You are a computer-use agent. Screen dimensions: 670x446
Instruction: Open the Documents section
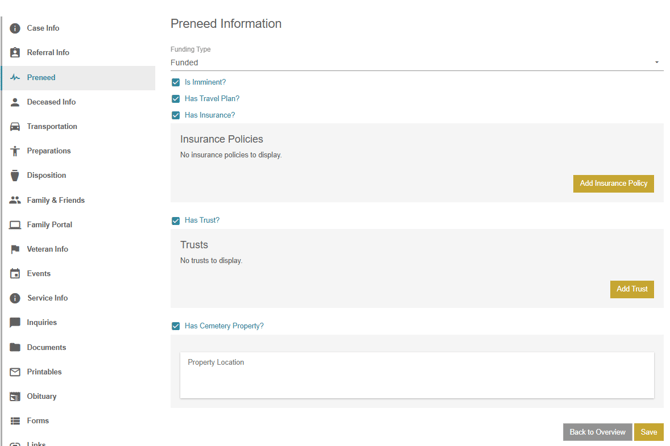pos(46,347)
